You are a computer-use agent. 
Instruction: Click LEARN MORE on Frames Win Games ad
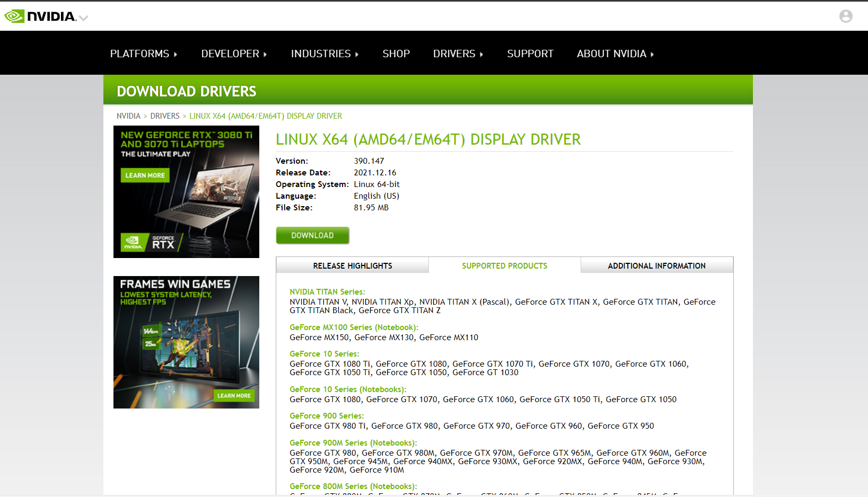(x=234, y=395)
